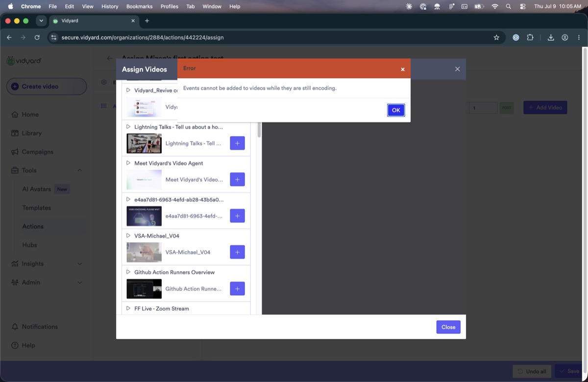Open Chrome downloads icon
The height and width of the screenshot is (382, 588).
click(x=551, y=37)
